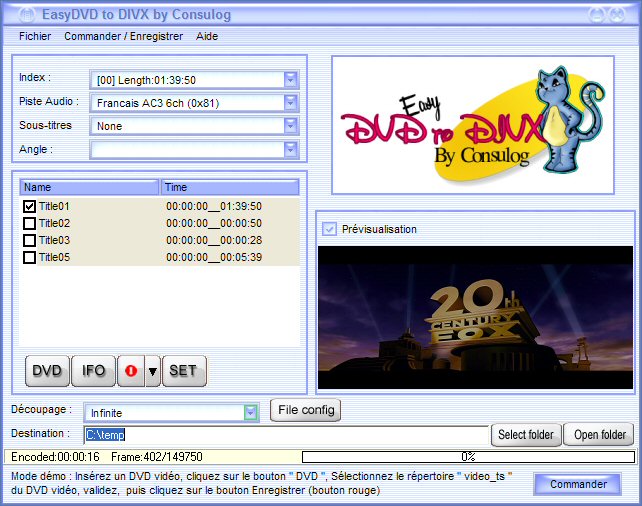Click the red record button

point(131,371)
